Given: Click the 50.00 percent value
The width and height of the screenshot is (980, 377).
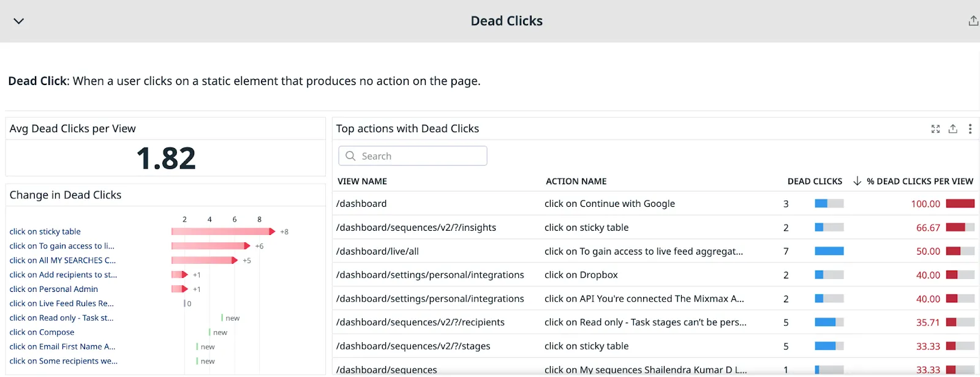Looking at the screenshot, I should pos(928,252).
